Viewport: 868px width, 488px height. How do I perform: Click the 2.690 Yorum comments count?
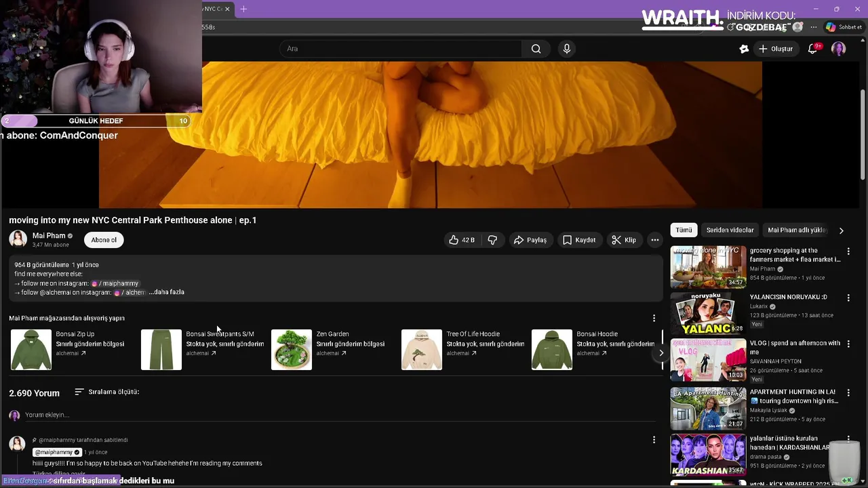point(34,393)
